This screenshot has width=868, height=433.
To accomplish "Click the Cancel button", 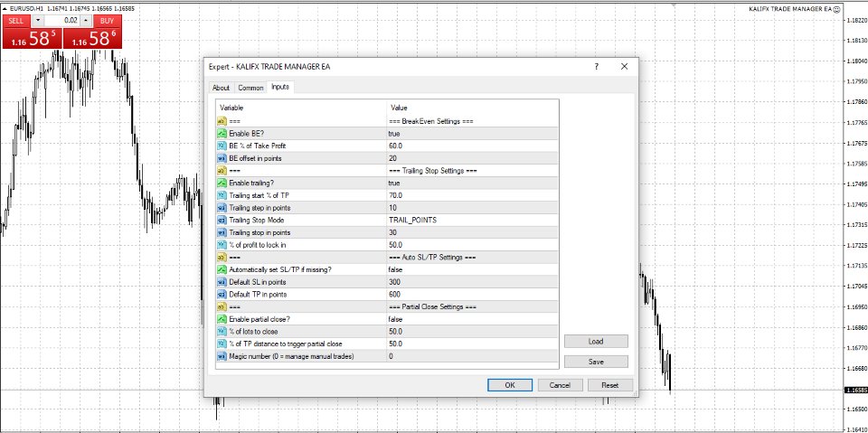I will 561,385.
